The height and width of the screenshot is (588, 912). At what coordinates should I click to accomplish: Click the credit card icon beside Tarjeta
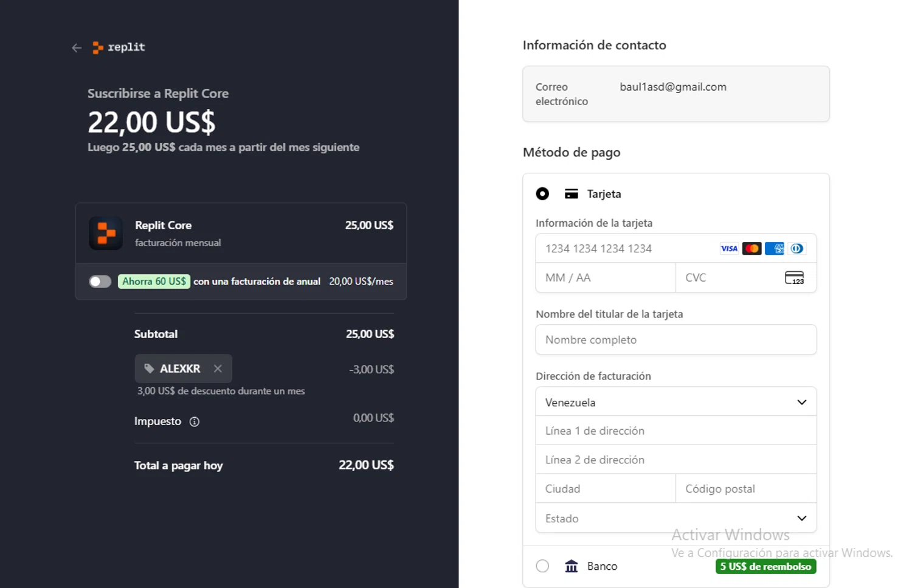[572, 194]
